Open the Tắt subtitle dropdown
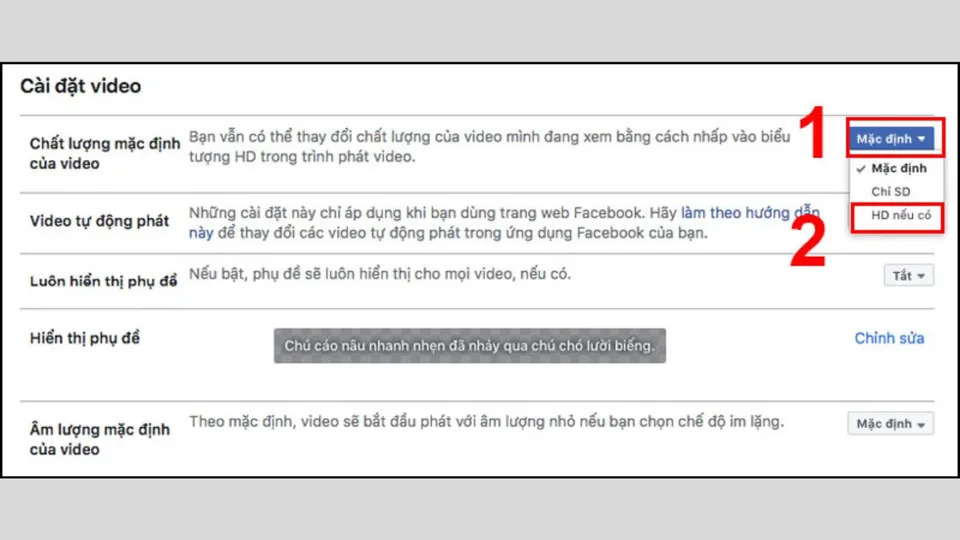Screen dimensions: 960x540 (909, 276)
